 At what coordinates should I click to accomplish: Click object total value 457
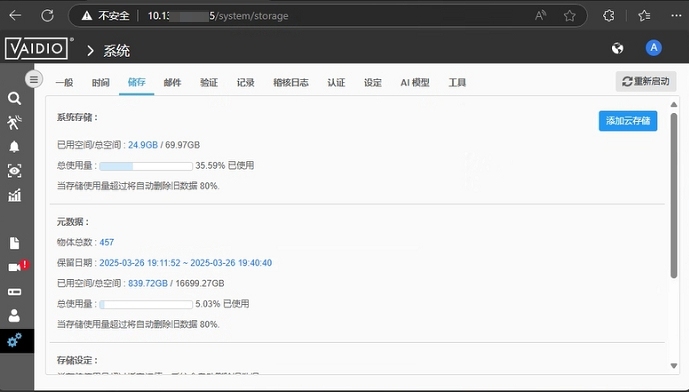click(106, 242)
